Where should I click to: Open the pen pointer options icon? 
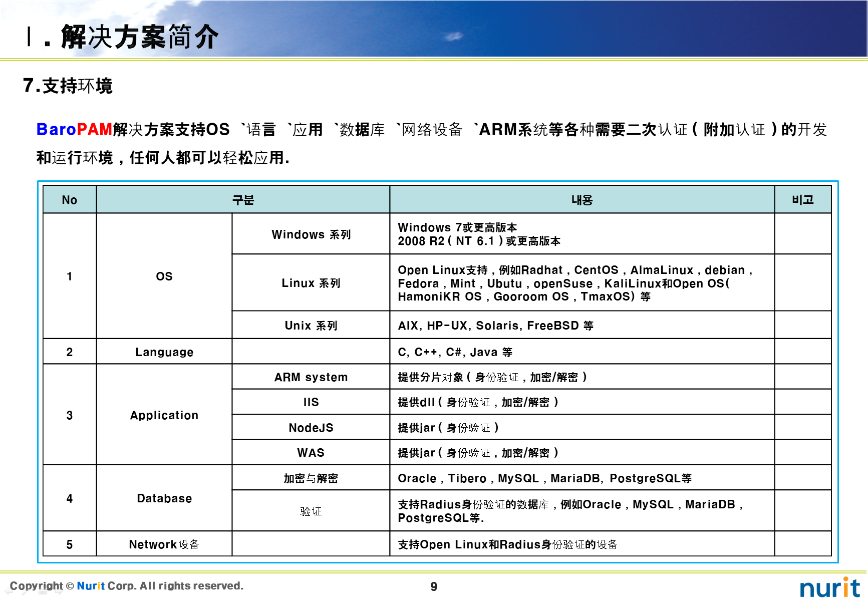[26, 591]
